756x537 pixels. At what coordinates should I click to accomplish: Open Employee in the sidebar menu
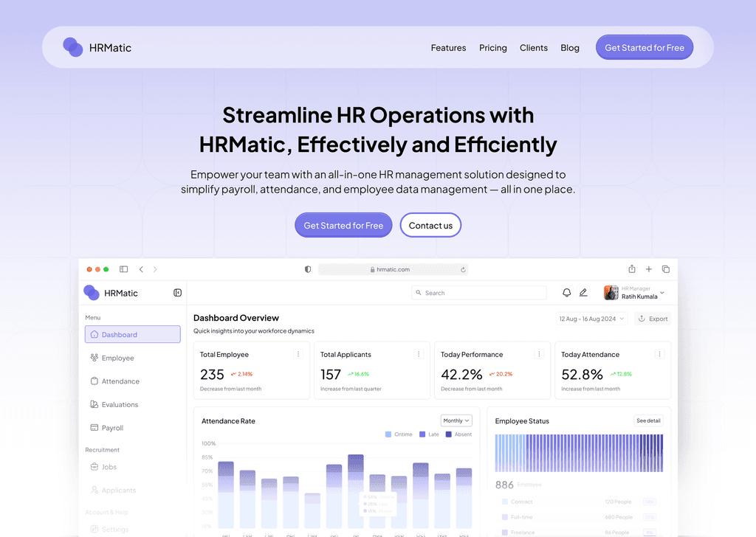pos(117,358)
